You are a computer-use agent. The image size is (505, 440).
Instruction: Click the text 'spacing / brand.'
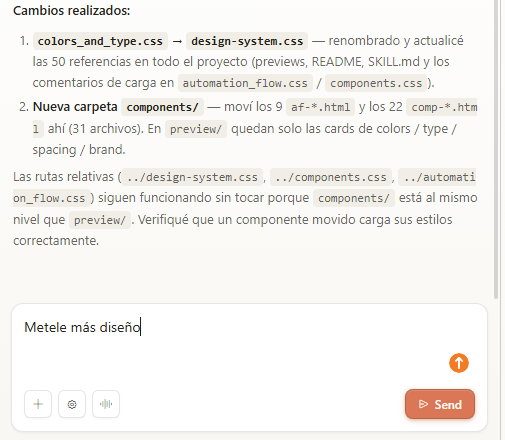coord(79,150)
